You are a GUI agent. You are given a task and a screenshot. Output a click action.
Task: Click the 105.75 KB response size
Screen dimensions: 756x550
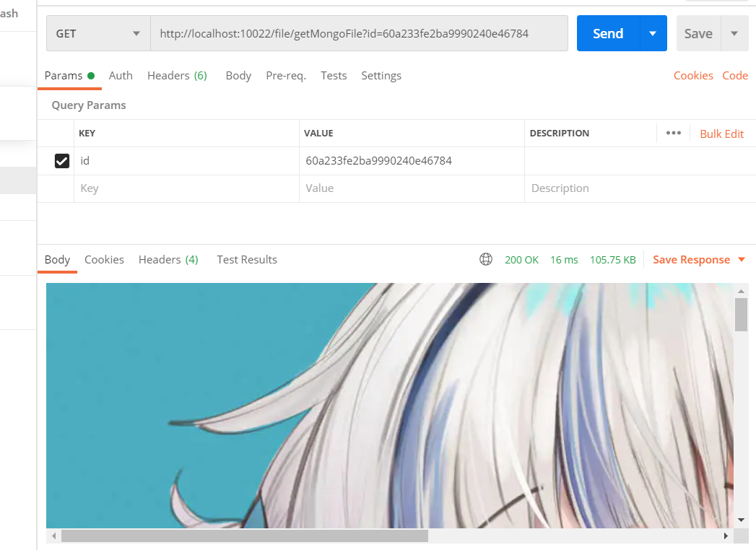(x=613, y=260)
